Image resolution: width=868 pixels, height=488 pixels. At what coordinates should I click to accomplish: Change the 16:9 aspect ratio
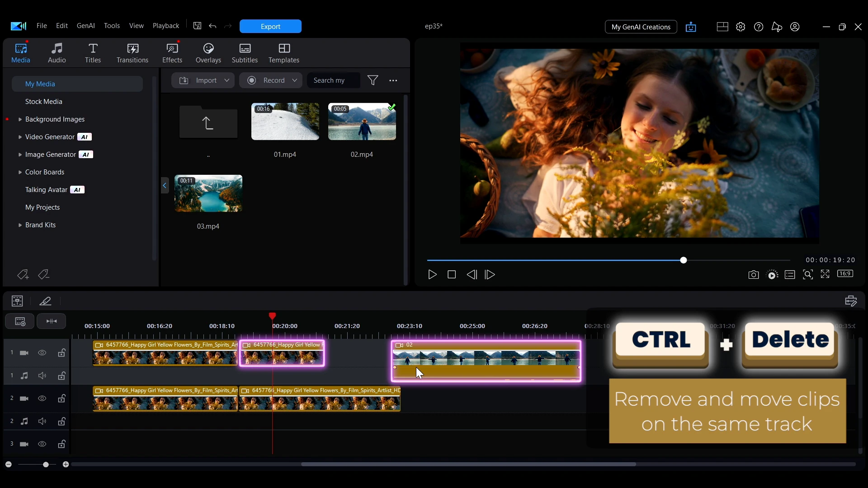[x=845, y=273]
